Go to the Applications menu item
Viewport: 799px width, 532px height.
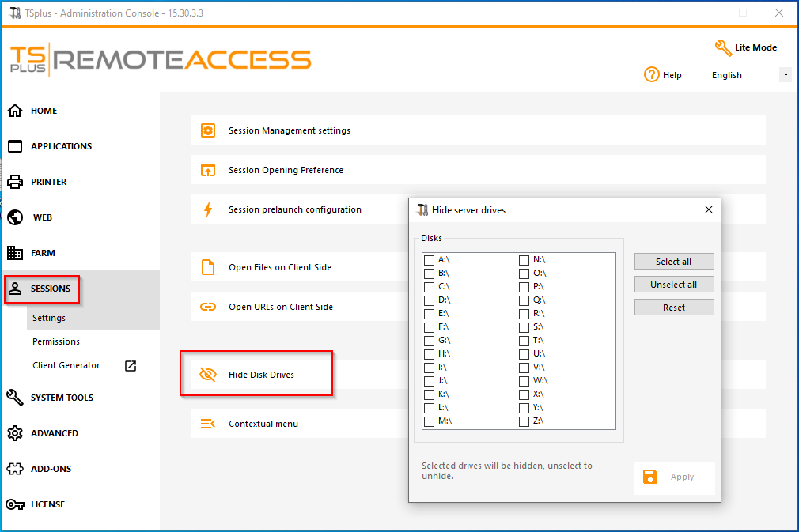click(61, 146)
